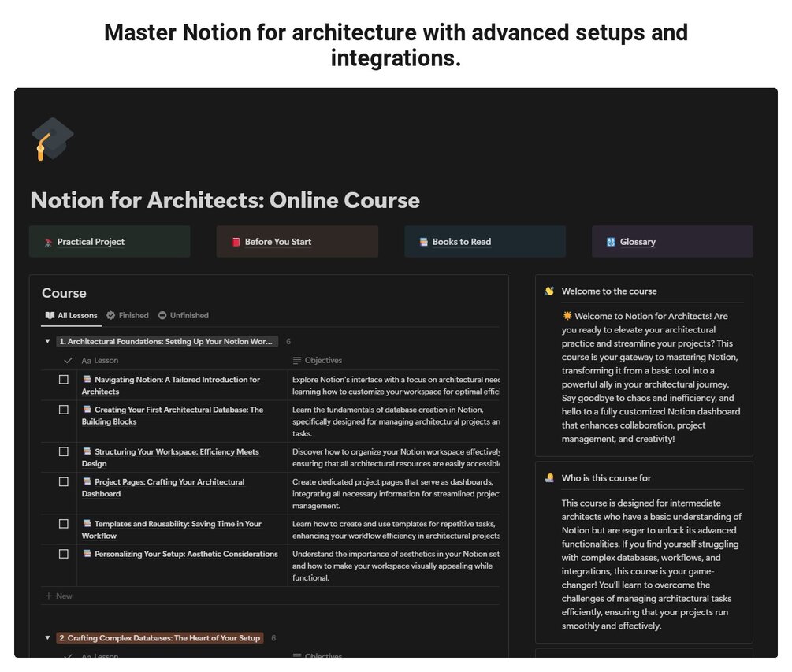Viewport: 792px width, 672px height.
Task: Click the objective starting Discover how to organize
Action: 396,458
